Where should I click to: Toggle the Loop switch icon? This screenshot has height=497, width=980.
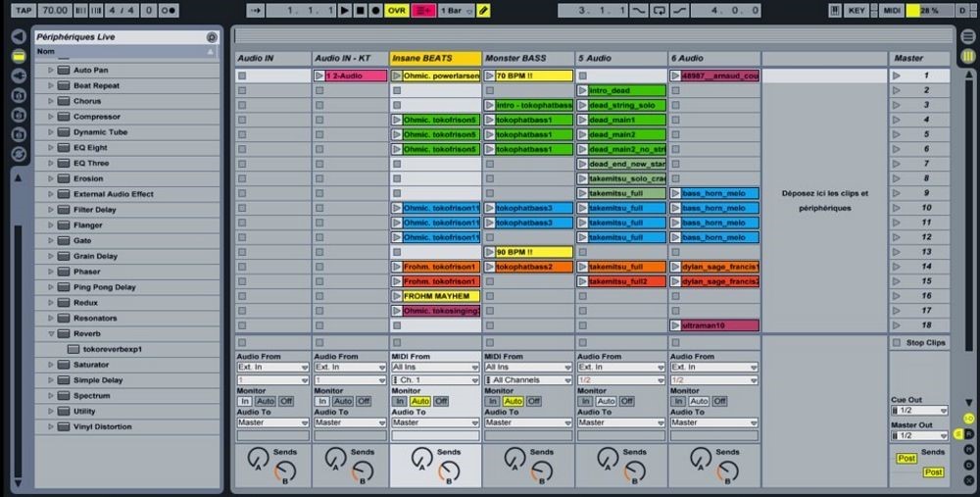pos(659,10)
